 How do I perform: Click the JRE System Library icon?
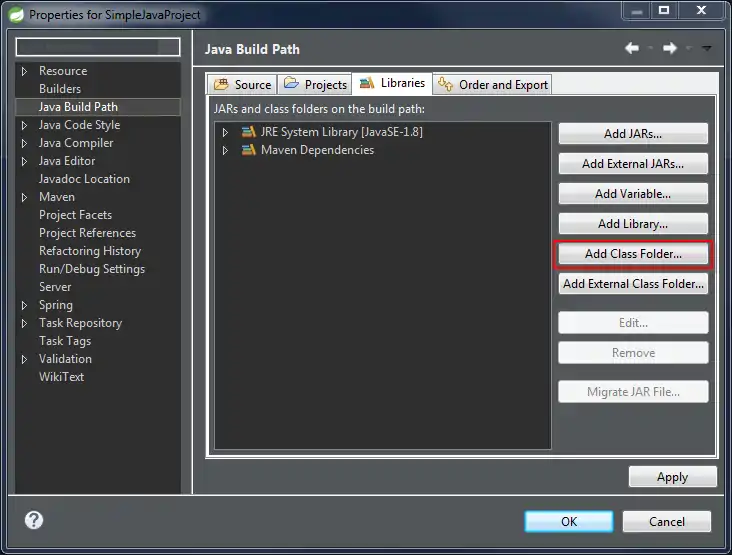pyautogui.click(x=248, y=132)
